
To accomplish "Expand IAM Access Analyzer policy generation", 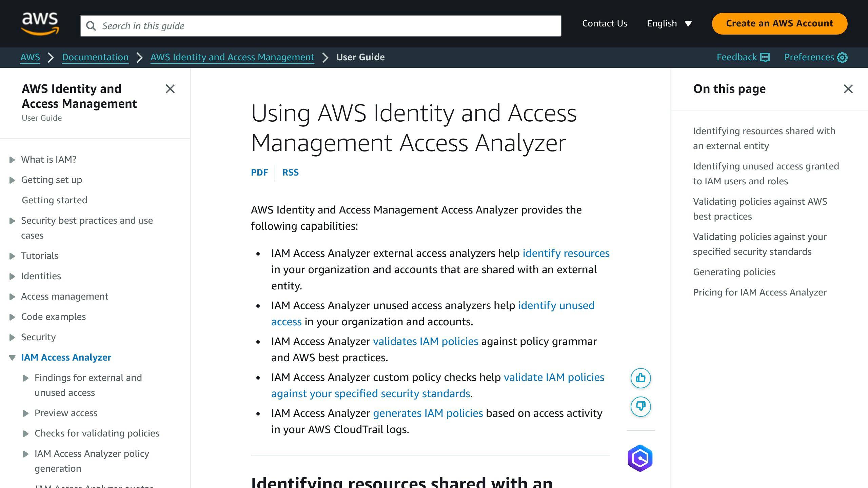I will (26, 454).
